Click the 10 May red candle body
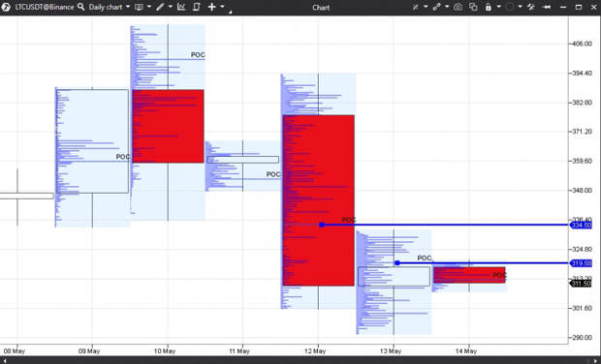 tap(168, 126)
